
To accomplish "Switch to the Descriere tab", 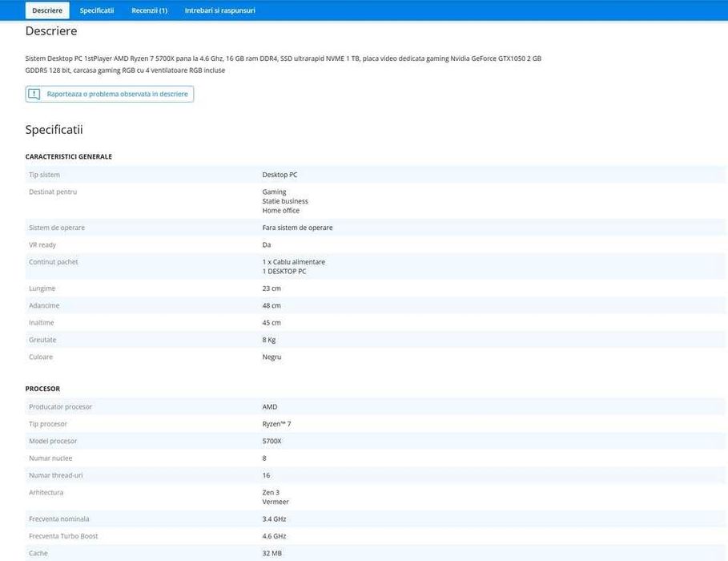I will pos(47,10).
